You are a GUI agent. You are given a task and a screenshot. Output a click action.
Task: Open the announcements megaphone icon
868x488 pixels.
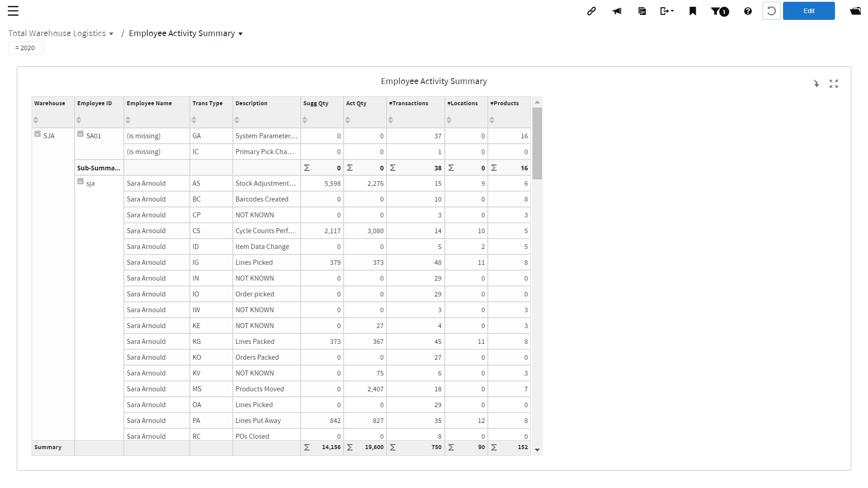pos(617,11)
